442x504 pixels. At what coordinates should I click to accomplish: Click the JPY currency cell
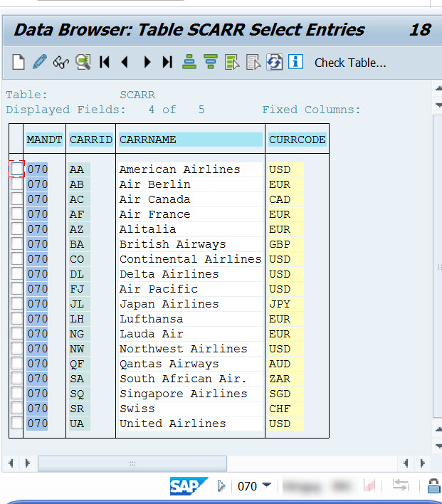[x=286, y=304]
